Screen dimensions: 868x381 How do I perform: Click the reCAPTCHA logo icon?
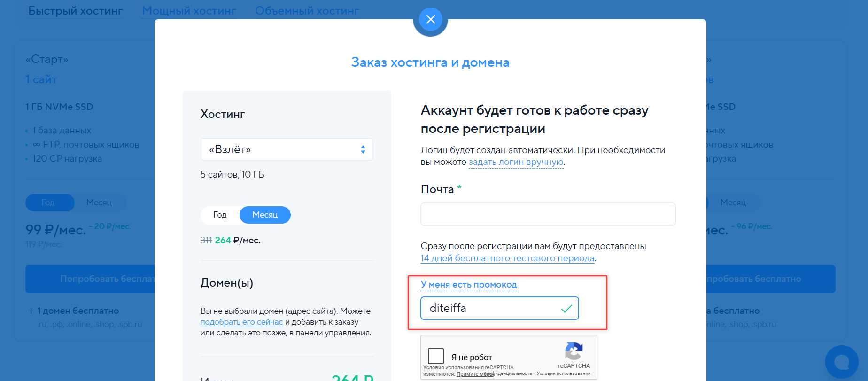pyautogui.click(x=574, y=351)
